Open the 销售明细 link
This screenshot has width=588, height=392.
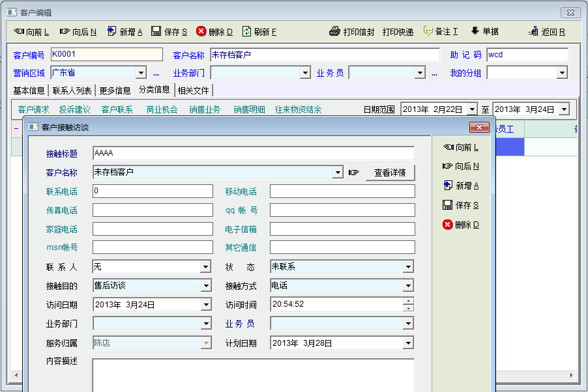(x=249, y=109)
